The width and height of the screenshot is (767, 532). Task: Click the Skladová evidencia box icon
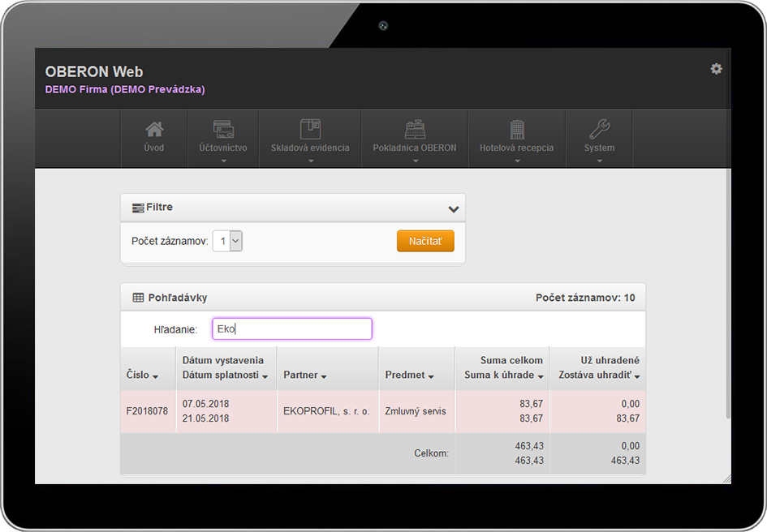310,129
